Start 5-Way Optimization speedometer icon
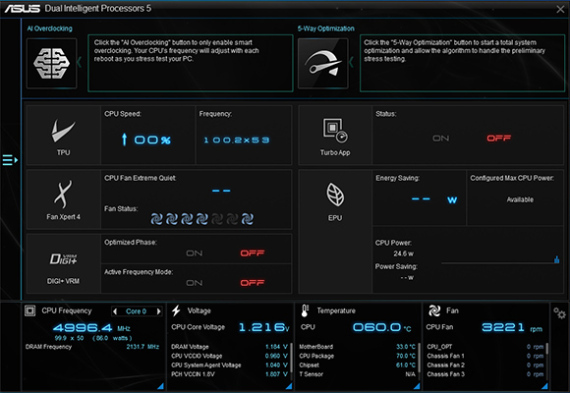 pos(323,63)
